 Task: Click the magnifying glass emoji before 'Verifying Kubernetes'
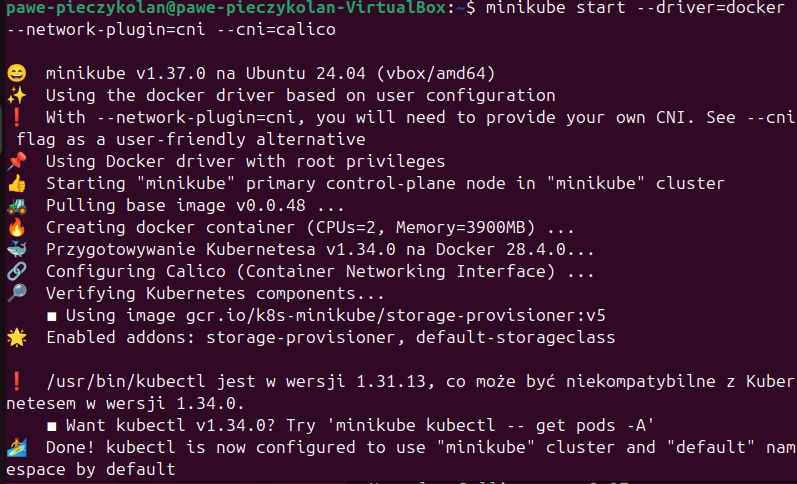click(16, 293)
